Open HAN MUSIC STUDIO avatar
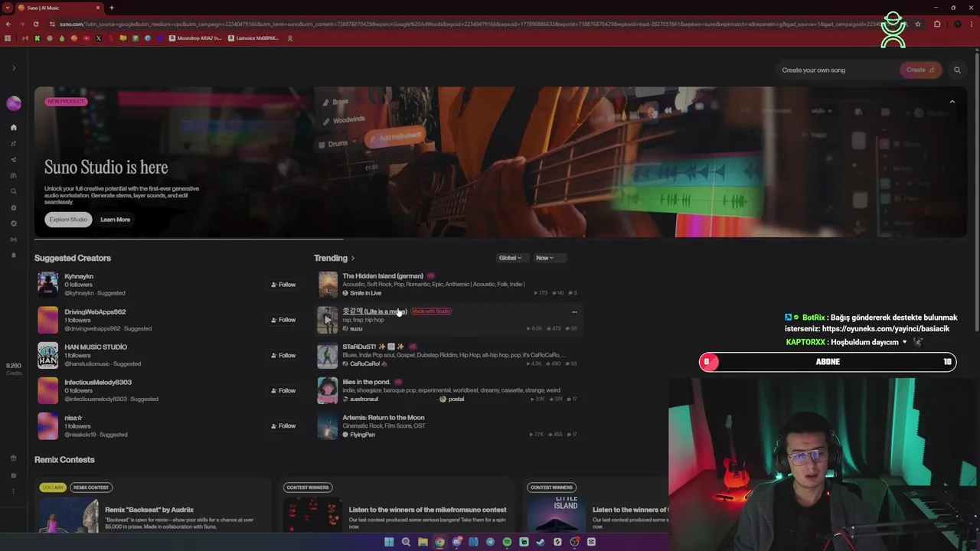Viewport: 980px width, 551px height. coord(47,355)
